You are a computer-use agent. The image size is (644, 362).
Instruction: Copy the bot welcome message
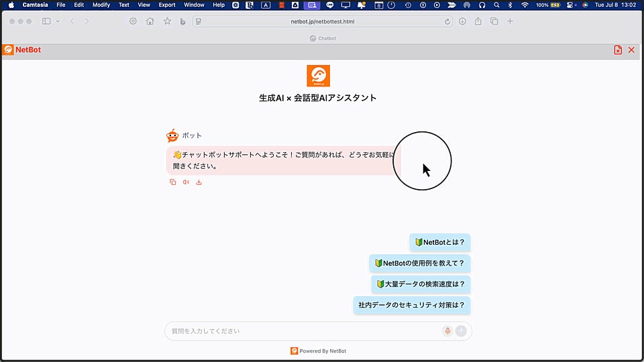(173, 182)
